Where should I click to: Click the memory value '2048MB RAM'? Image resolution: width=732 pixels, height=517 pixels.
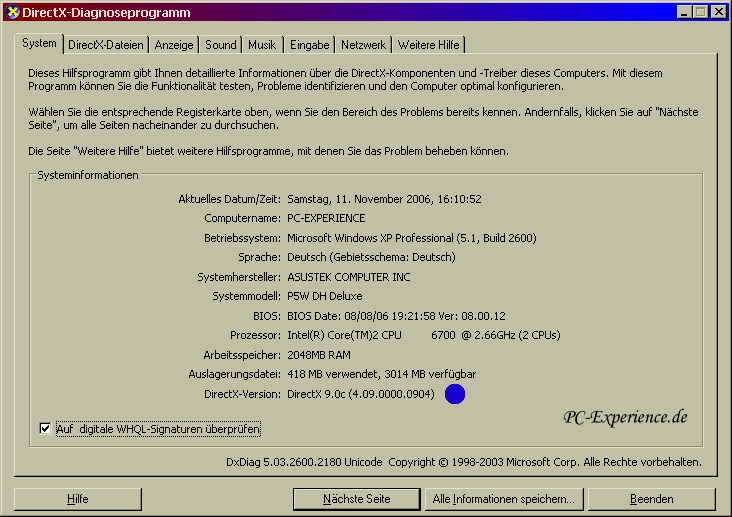click(x=319, y=355)
